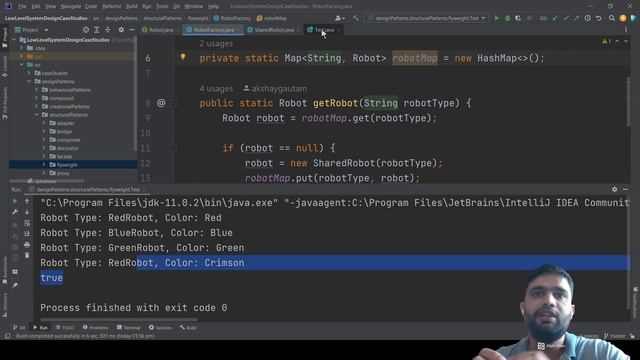
Task: Open Project panel gear options
Action: (121, 30)
